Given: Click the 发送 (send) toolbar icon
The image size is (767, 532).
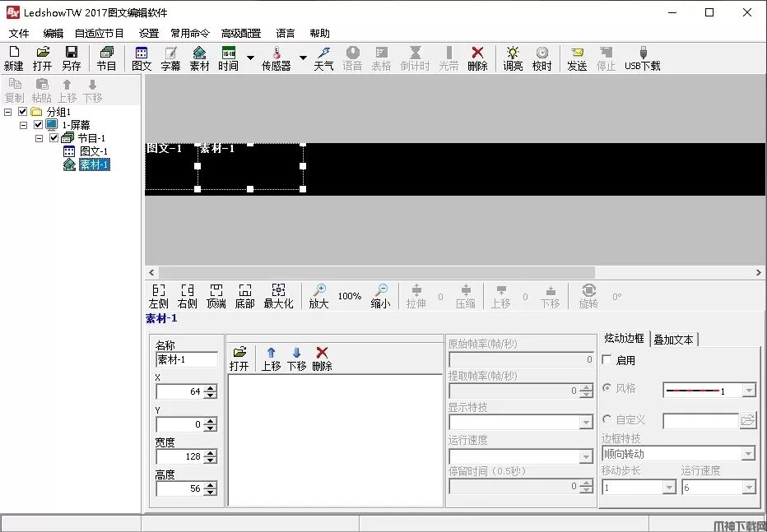Looking at the screenshot, I should click(x=577, y=58).
